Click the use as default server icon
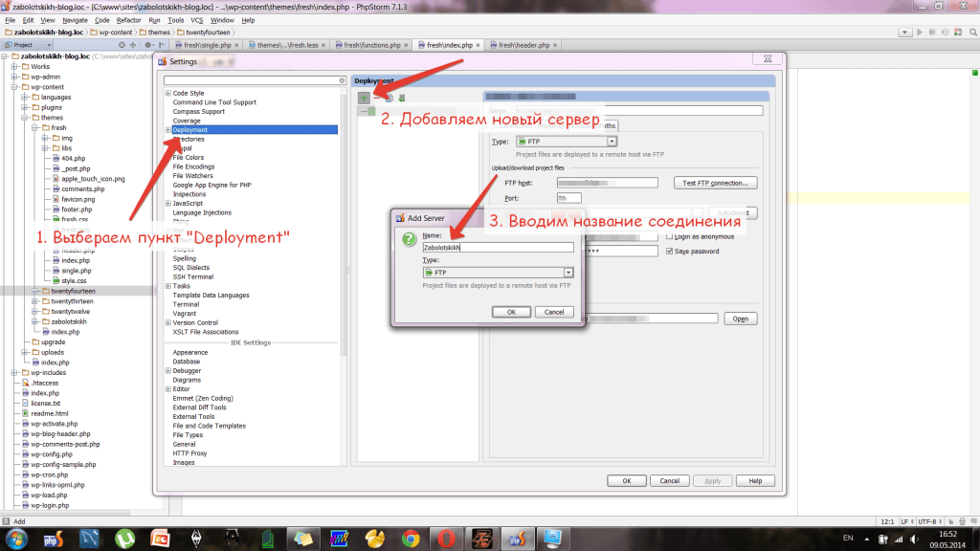 click(x=402, y=99)
